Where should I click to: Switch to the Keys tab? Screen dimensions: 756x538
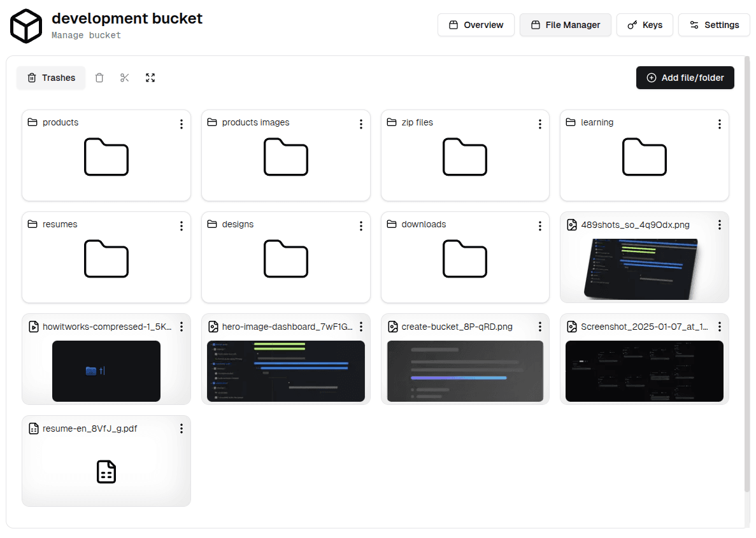(x=645, y=25)
